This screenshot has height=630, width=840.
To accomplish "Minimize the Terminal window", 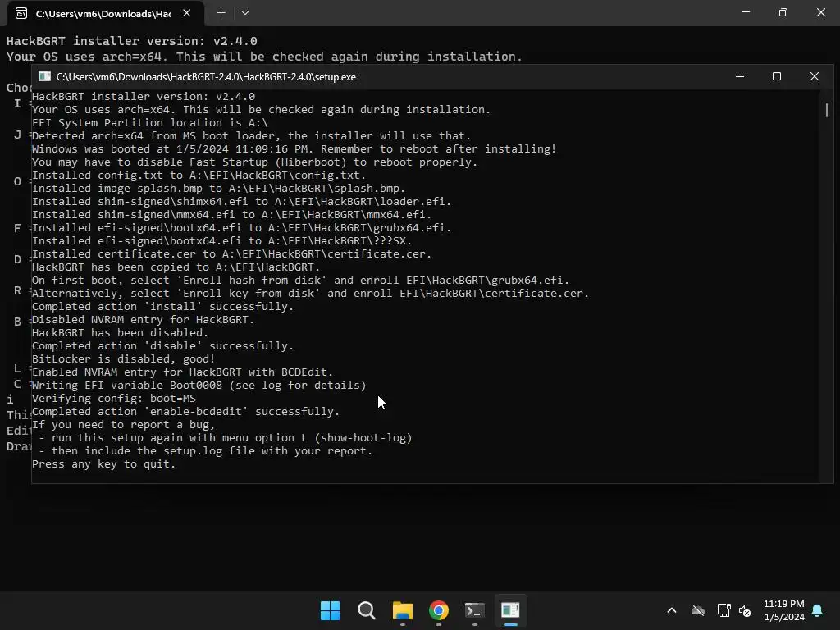I will click(745, 12).
